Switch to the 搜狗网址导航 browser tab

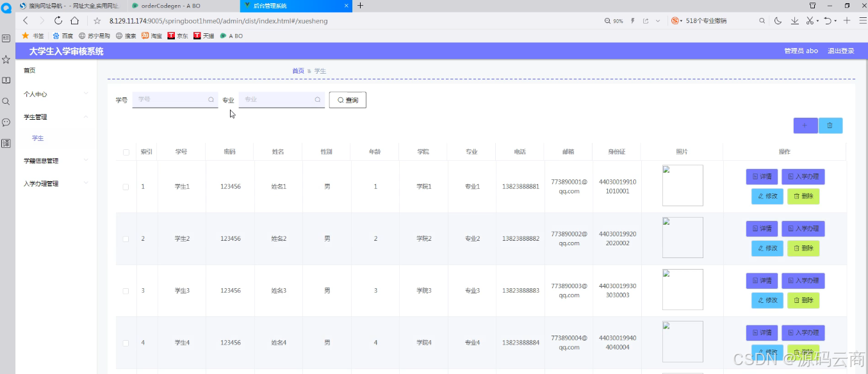point(70,6)
